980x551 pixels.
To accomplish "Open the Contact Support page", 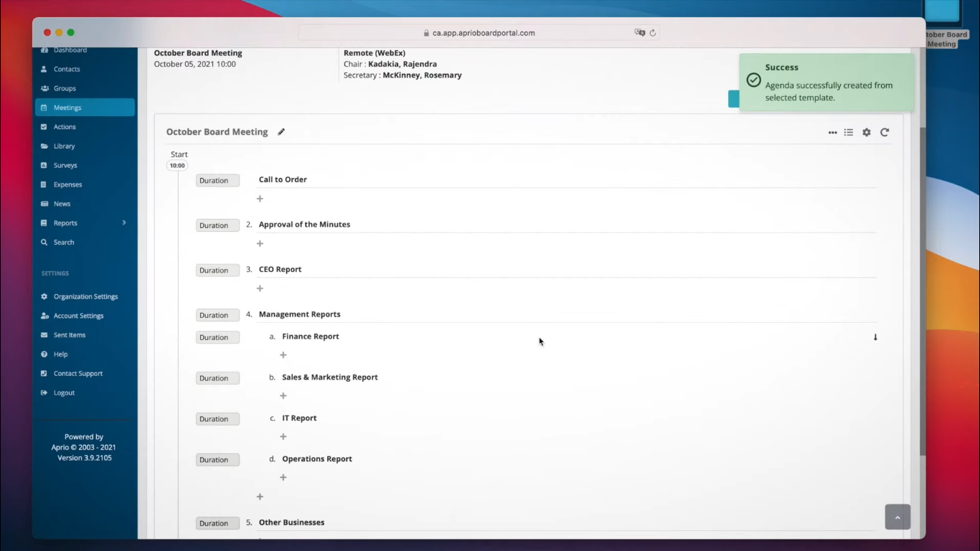I will tap(77, 373).
